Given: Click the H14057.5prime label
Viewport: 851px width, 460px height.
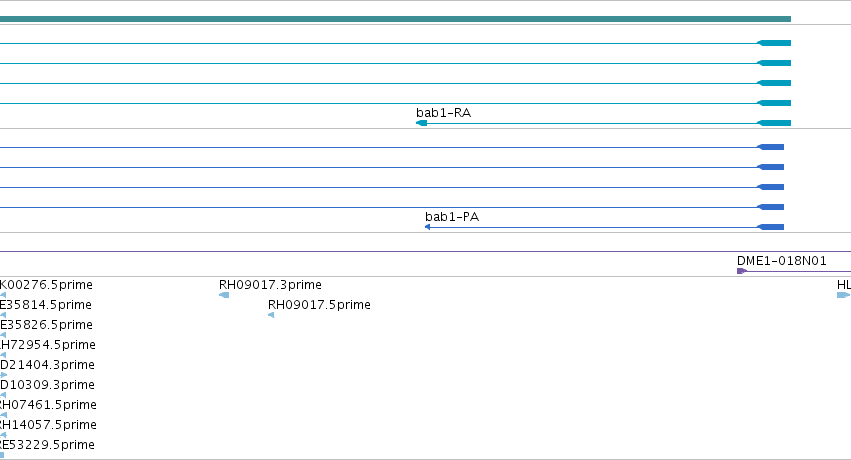Looking at the screenshot, I should [x=48, y=425].
